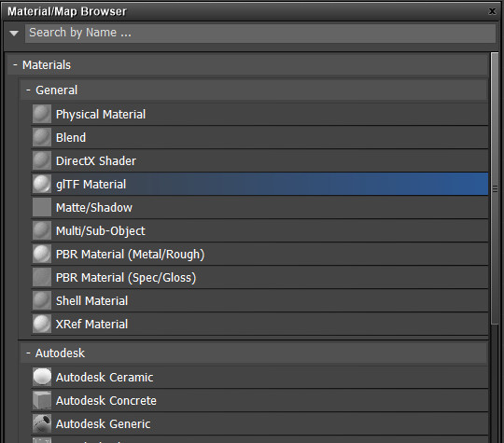Click the Blend material sphere icon
504x443 pixels.
[x=42, y=137]
